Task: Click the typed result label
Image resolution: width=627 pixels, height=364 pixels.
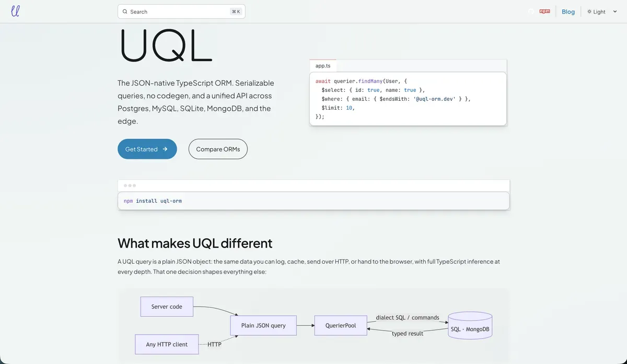Action: pyautogui.click(x=408, y=333)
